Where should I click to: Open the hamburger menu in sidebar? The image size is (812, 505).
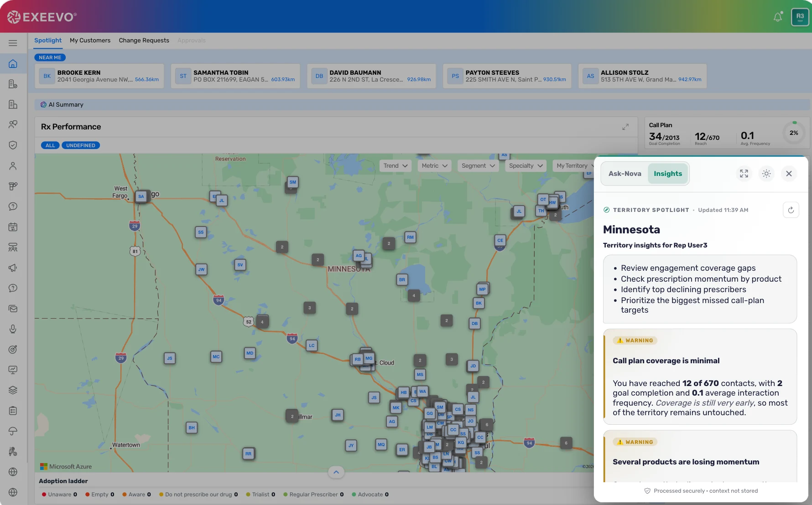coord(13,43)
